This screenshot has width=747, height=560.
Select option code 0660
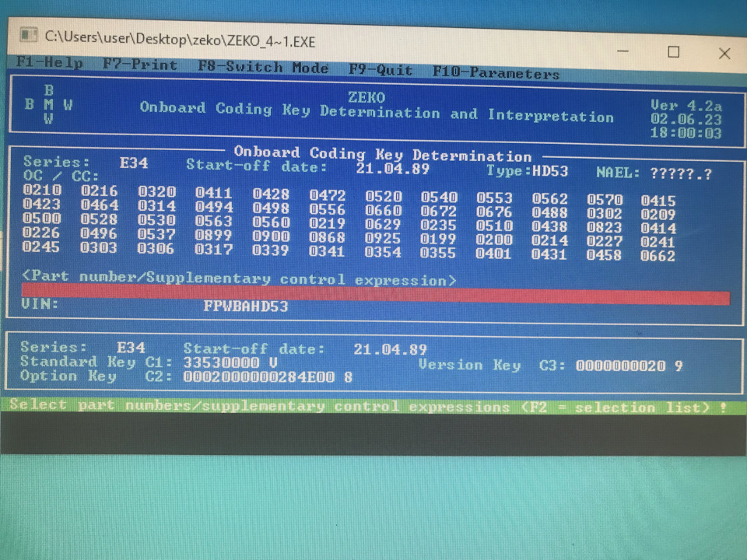(x=384, y=211)
